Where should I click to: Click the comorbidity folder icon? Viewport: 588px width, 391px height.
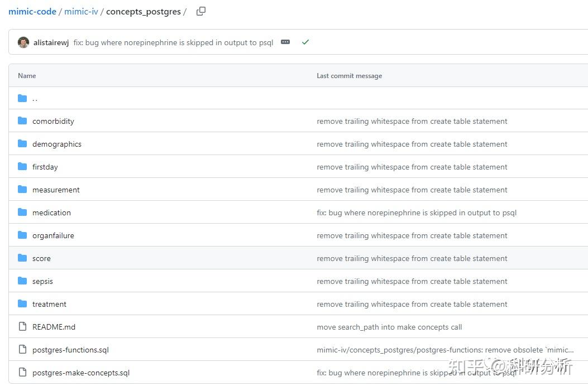[x=22, y=121]
